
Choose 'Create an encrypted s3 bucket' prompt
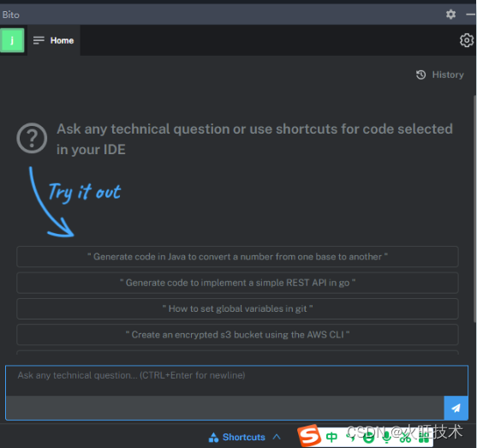pyautogui.click(x=237, y=335)
